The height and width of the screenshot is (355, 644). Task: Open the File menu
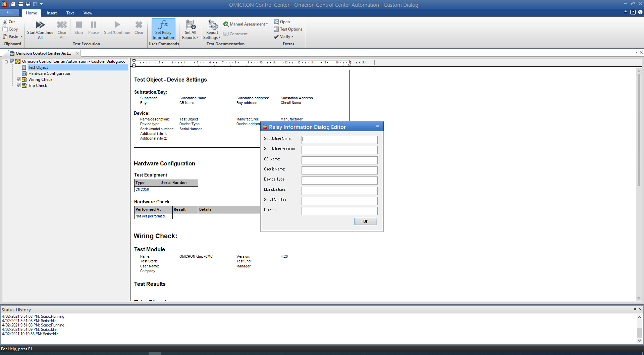point(9,13)
